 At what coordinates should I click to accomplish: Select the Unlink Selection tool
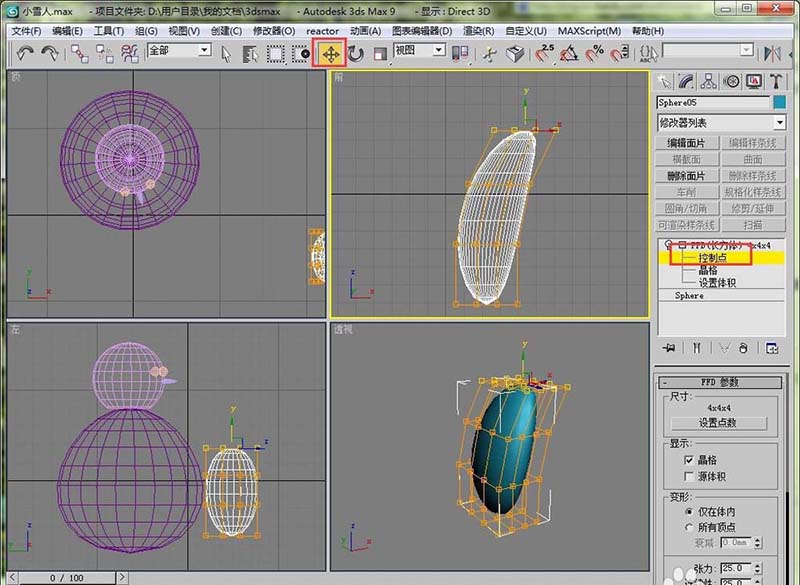[105, 53]
